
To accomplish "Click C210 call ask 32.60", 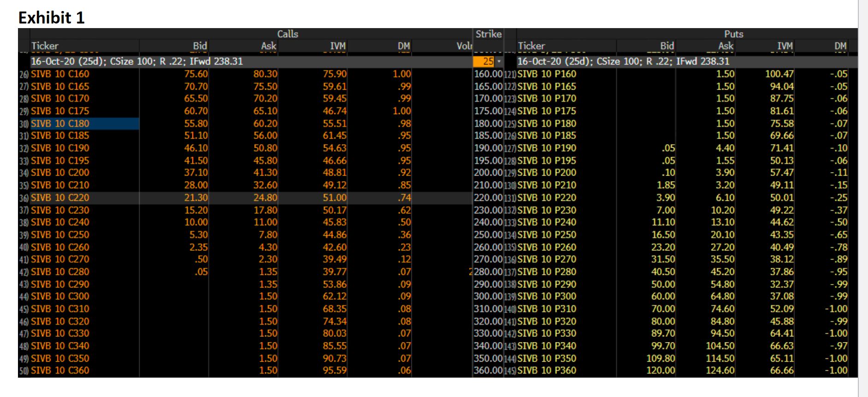I will (266, 185).
